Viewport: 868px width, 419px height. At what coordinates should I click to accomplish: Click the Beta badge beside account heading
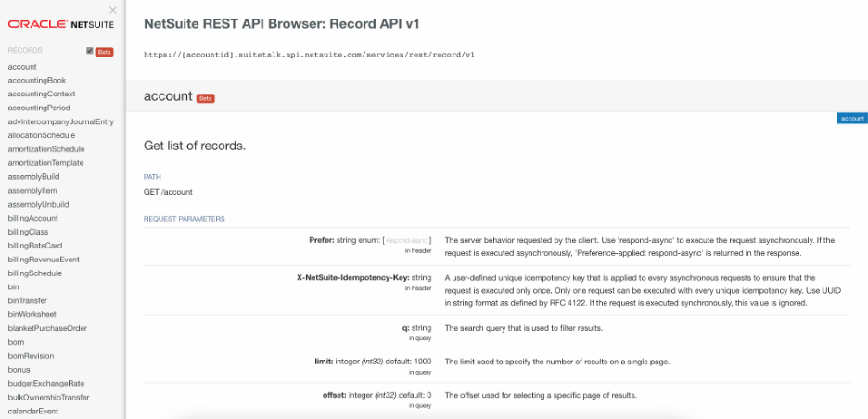(205, 98)
